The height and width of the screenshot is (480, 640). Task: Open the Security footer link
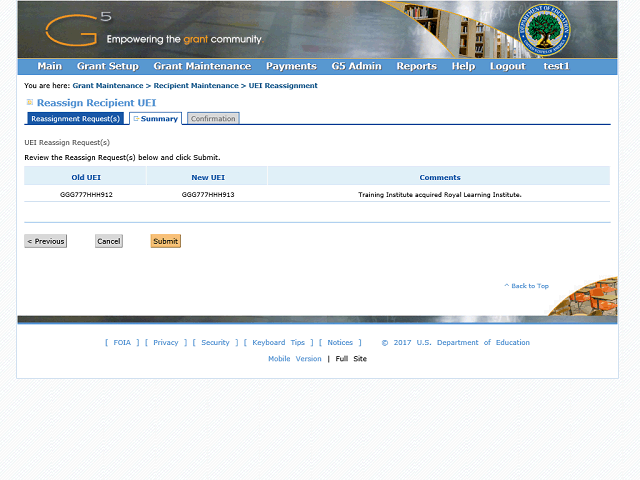pos(215,342)
